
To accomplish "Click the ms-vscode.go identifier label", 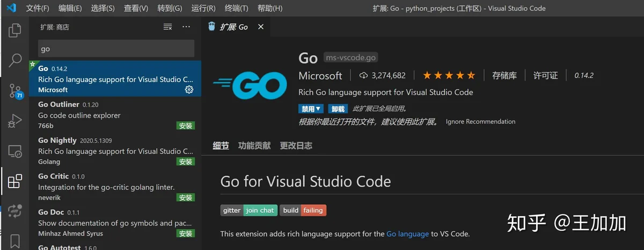I will click(351, 58).
